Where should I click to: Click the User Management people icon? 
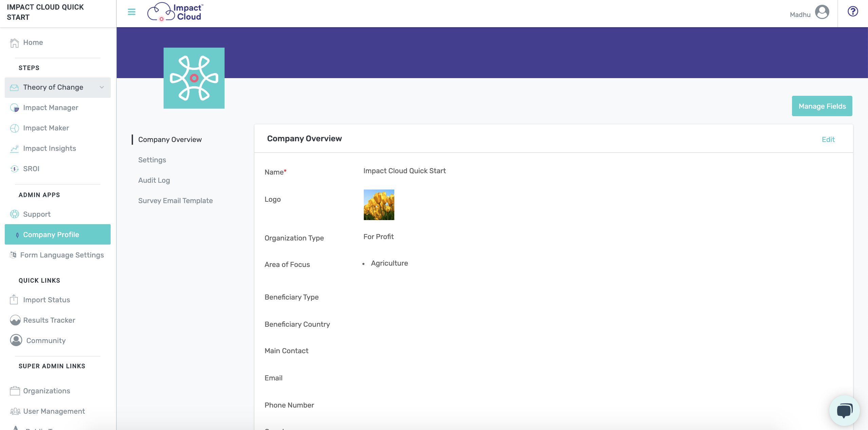15,411
